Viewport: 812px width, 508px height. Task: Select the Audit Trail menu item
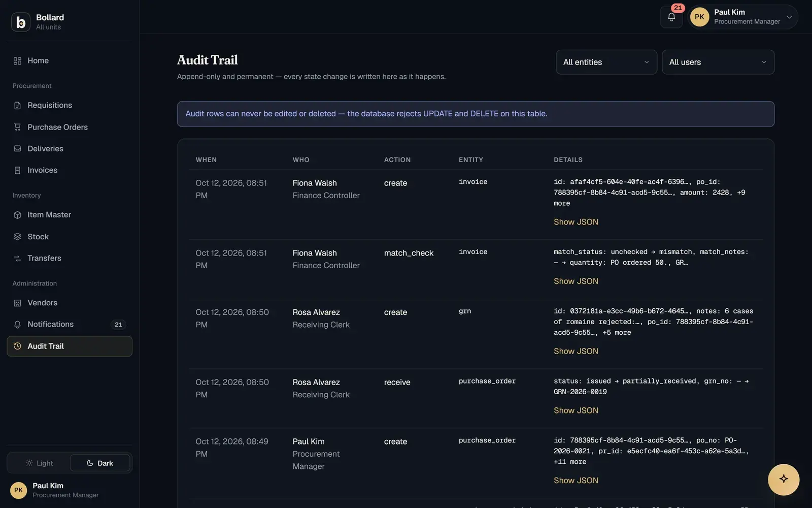point(70,346)
